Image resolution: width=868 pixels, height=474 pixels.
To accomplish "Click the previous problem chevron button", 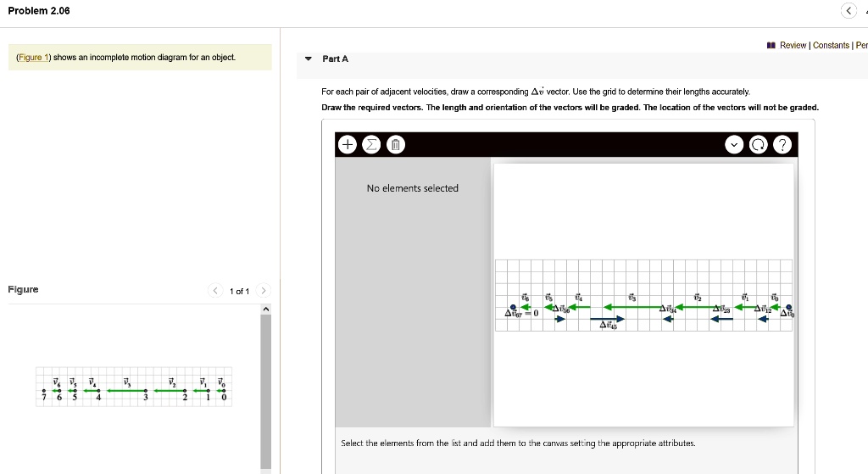I will pos(848,10).
